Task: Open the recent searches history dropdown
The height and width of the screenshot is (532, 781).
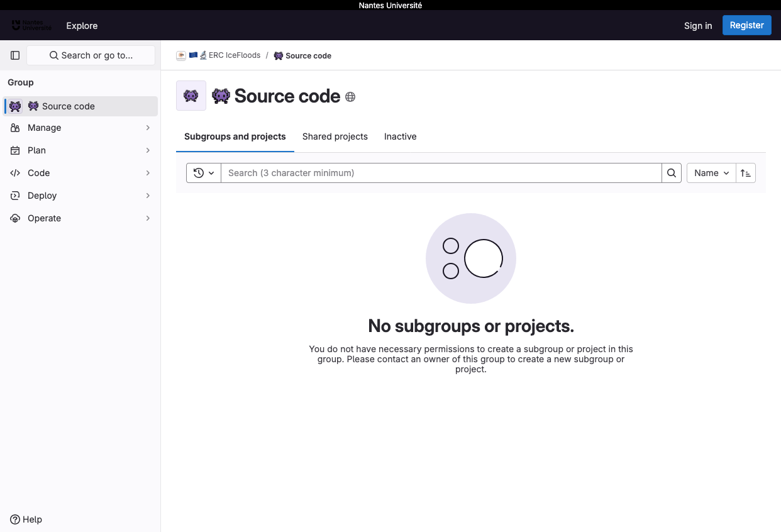Action: tap(204, 173)
